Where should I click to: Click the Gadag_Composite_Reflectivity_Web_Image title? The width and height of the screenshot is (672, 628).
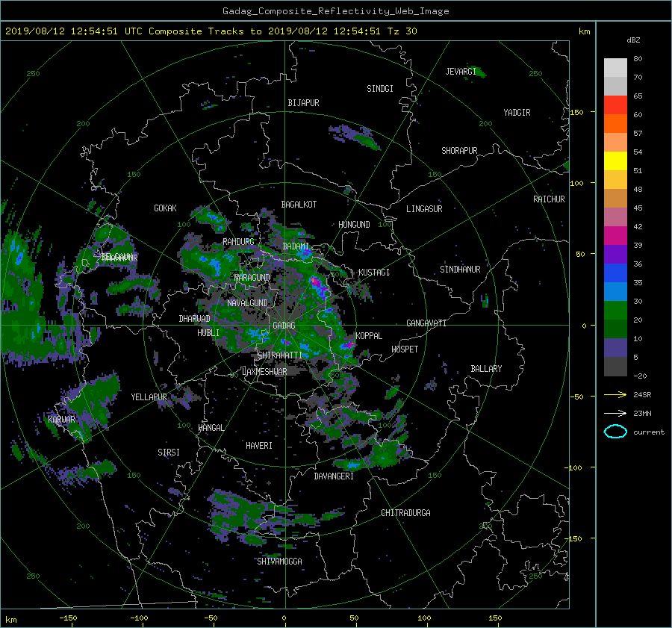point(335,11)
